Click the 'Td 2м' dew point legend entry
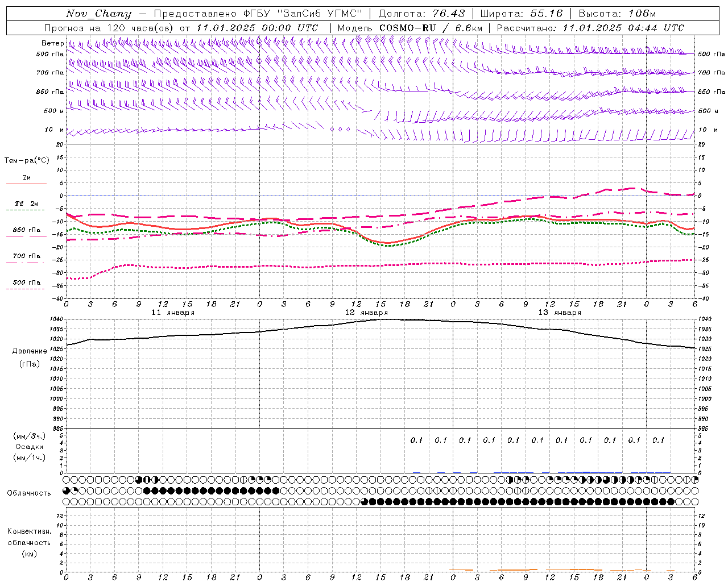The image size is (728, 582). (x=26, y=203)
